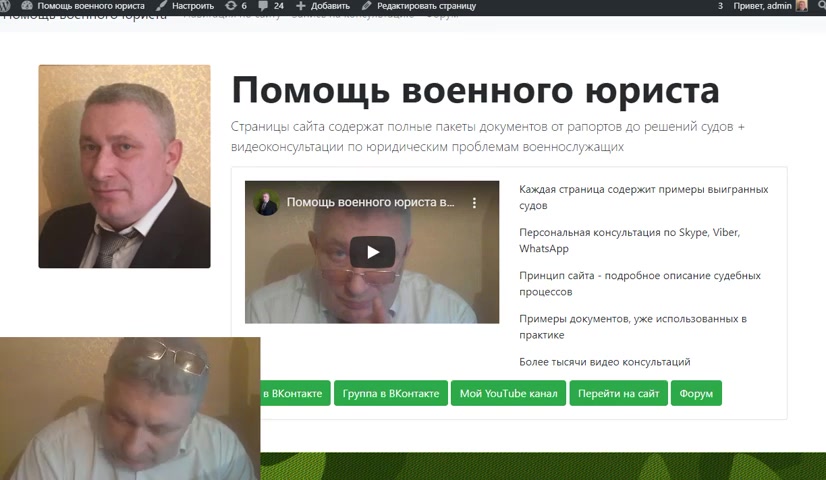Click the lawyer portrait photo
This screenshot has height=480, width=826.
[124, 166]
